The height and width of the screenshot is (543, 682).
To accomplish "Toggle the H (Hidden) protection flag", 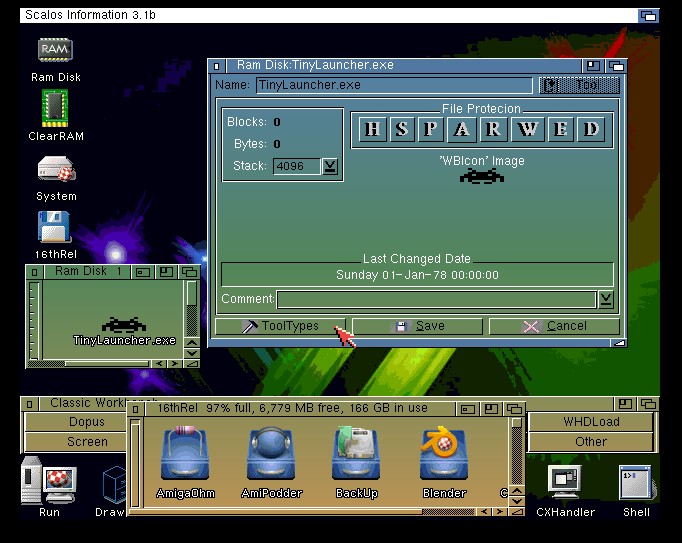I will pyautogui.click(x=372, y=129).
